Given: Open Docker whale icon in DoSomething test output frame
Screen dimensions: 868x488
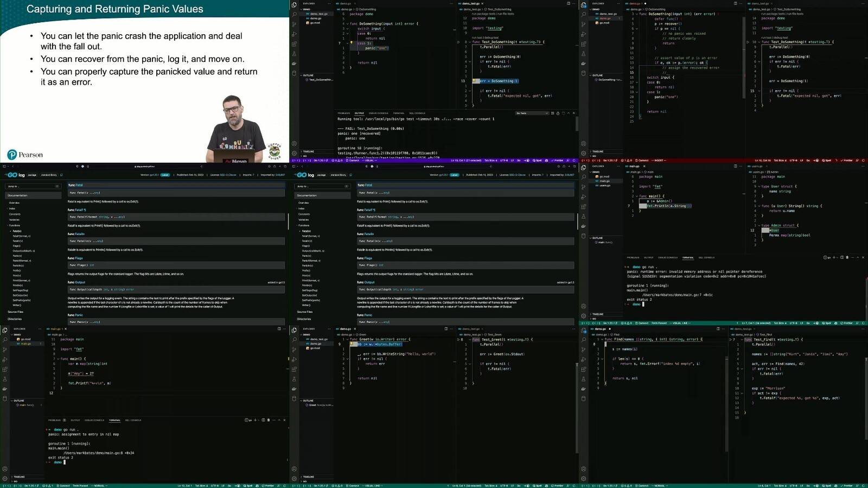Looking at the screenshot, I should 294,64.
